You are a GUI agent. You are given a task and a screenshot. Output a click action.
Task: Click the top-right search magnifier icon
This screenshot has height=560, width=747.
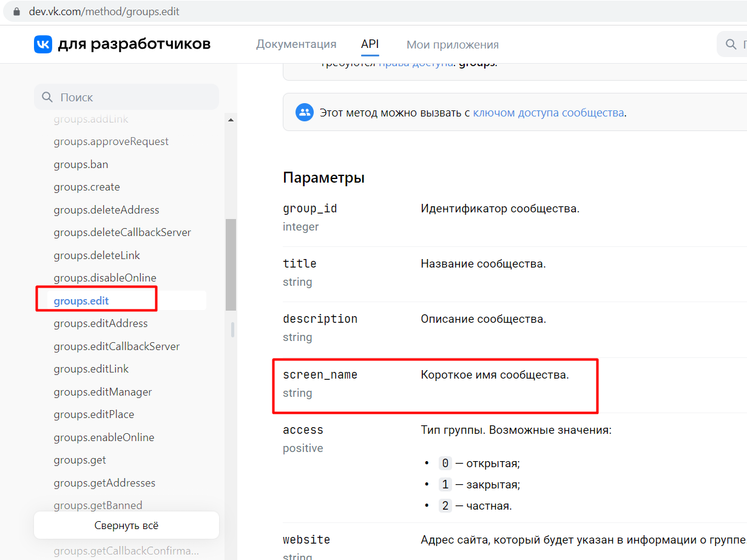[731, 44]
